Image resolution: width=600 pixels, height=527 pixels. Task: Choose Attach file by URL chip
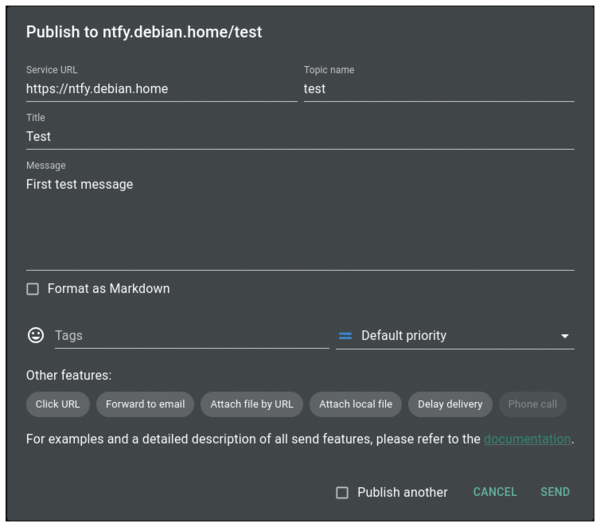tap(252, 404)
